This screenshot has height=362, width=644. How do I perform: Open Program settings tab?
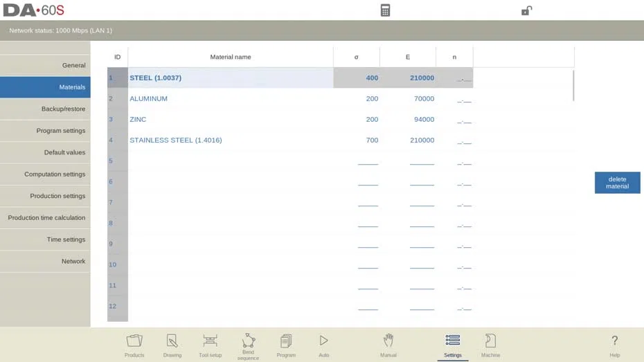coord(45,131)
